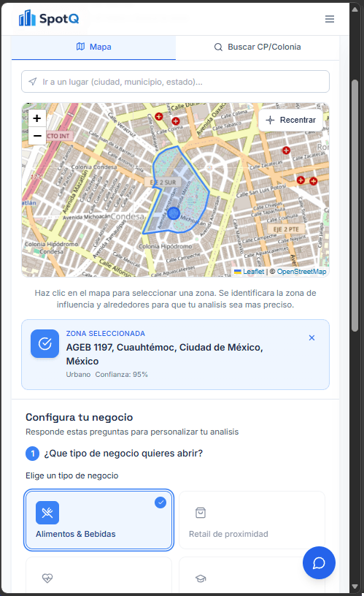364x596 pixels.
Task: Click the heart pulse icon card
Action: 98,575
